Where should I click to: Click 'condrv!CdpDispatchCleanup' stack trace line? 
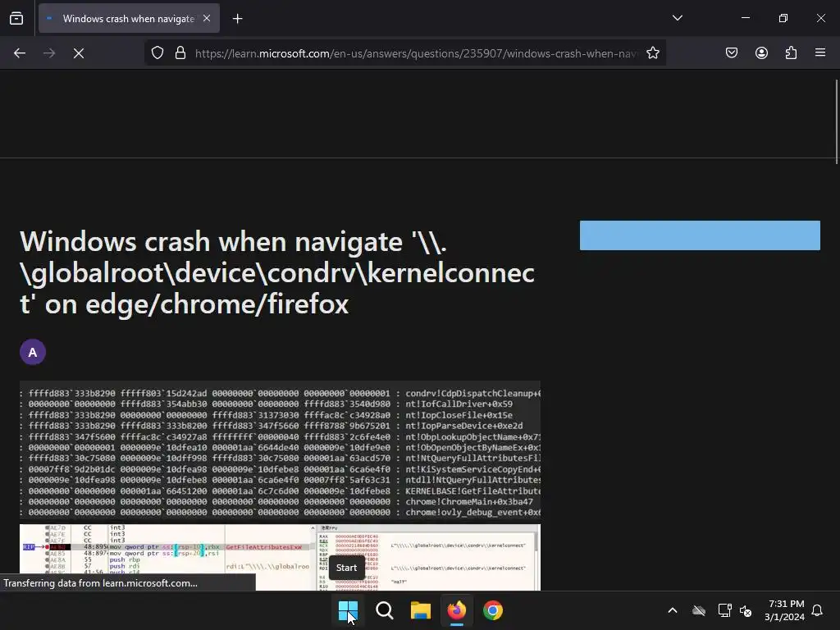click(x=472, y=393)
